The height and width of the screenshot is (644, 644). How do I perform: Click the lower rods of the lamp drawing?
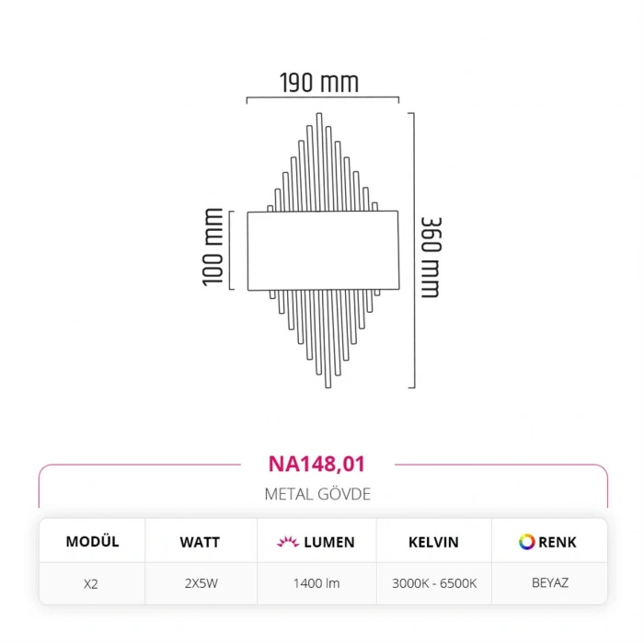(322, 336)
